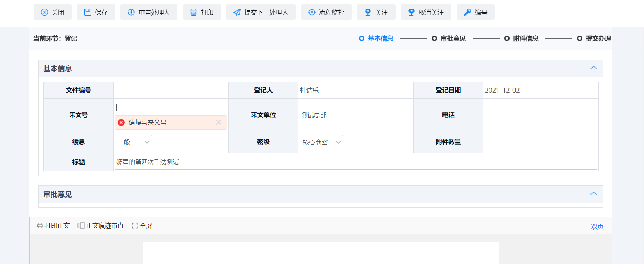Click the 编号 numbering key icon

click(x=467, y=12)
